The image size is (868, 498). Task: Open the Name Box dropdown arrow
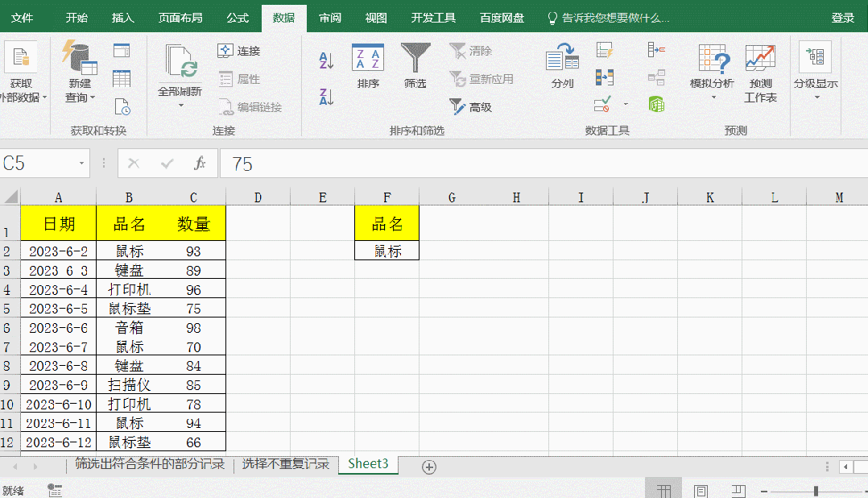click(x=81, y=164)
